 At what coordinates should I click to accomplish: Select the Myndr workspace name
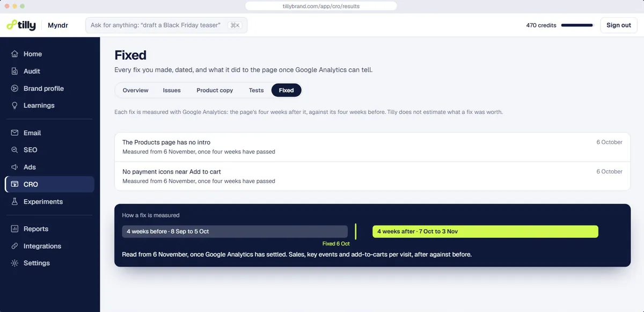coord(58,25)
